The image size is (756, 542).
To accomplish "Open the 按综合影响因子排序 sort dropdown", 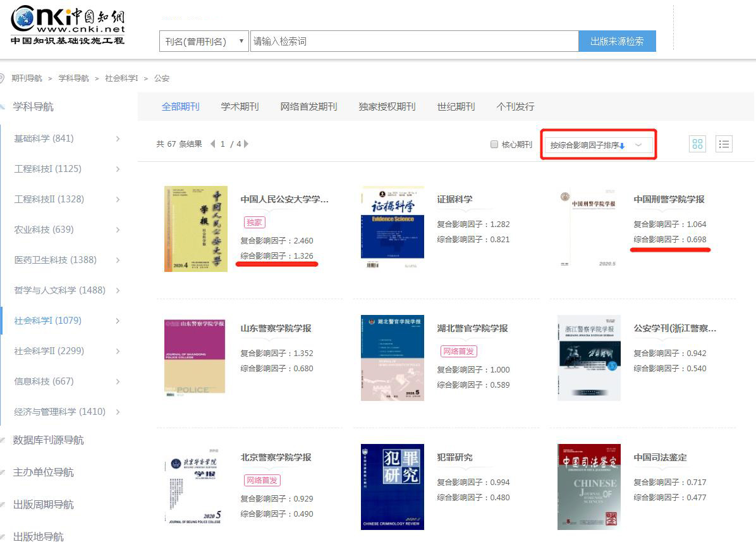I will pos(599,145).
